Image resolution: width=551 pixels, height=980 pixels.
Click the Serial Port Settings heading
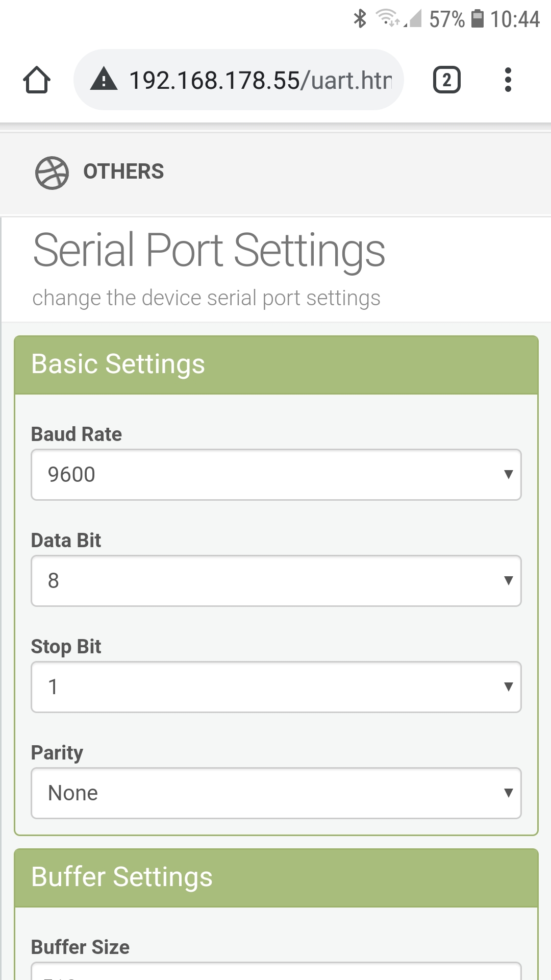(x=209, y=250)
